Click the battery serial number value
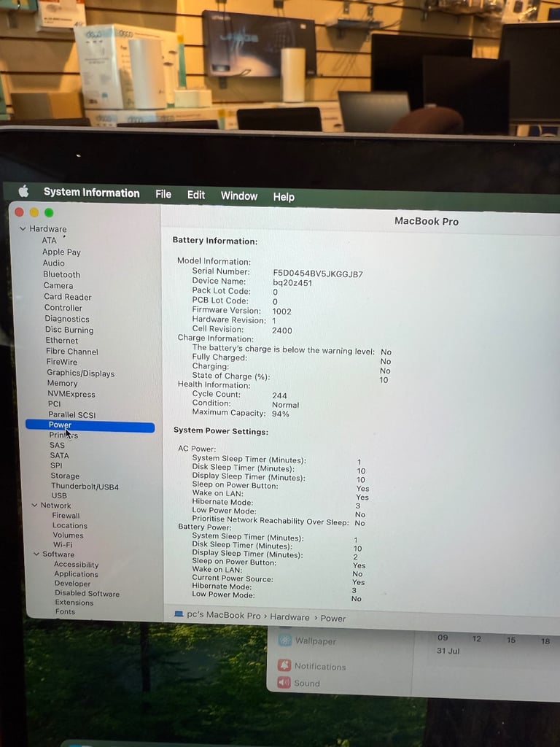This screenshot has width=560, height=747. click(x=318, y=274)
